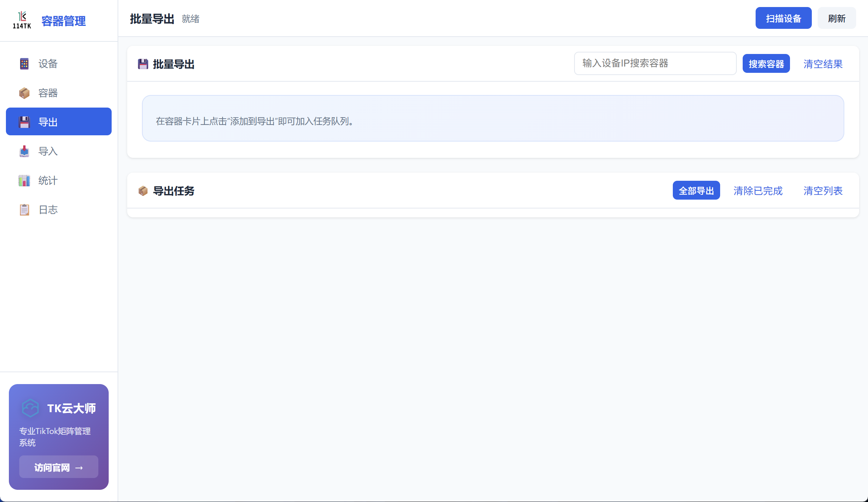Click the package icon beside 导出任务
This screenshot has width=868, height=502.
(143, 191)
